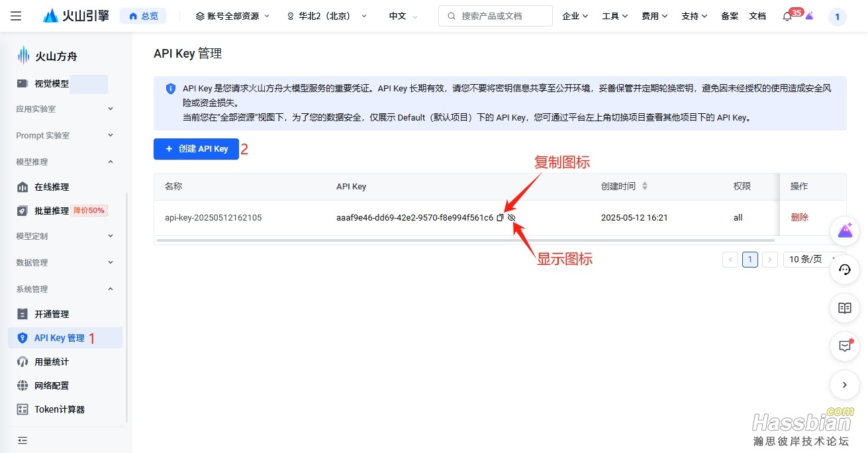Click the user avatar labeled 1
Screen dimensions: 868x453
[838, 17]
